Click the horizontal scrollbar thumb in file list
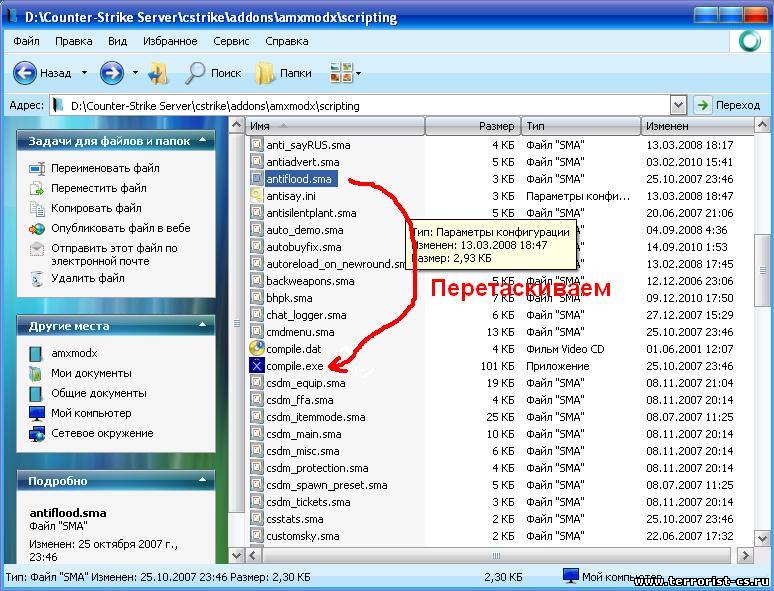The image size is (774, 591). [496, 555]
